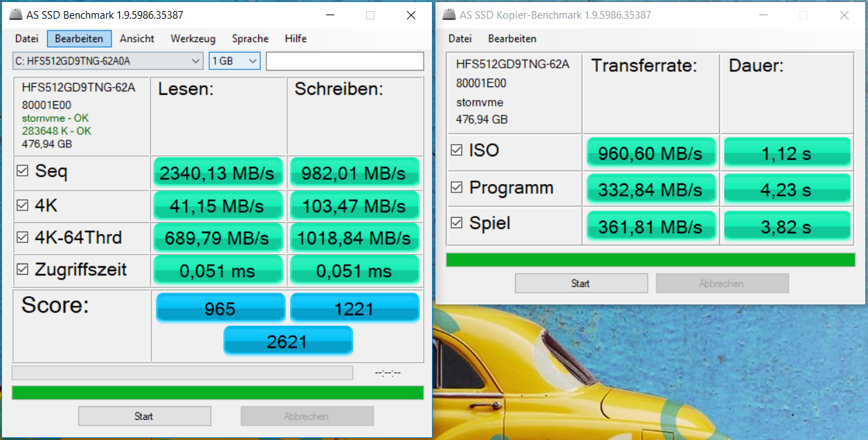Viewport: 868px width, 440px height.
Task: Click the write score 1221
Action: [354, 308]
